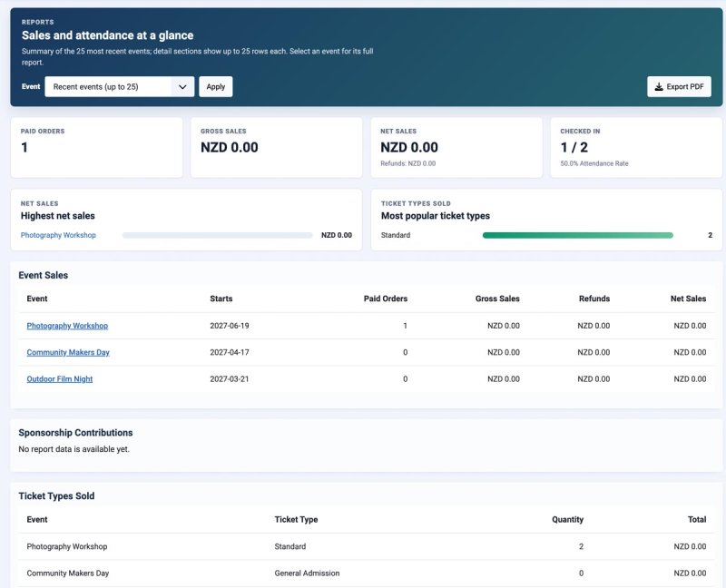Select the date 2027-03-21
This screenshot has height=588, width=726.
(x=230, y=378)
